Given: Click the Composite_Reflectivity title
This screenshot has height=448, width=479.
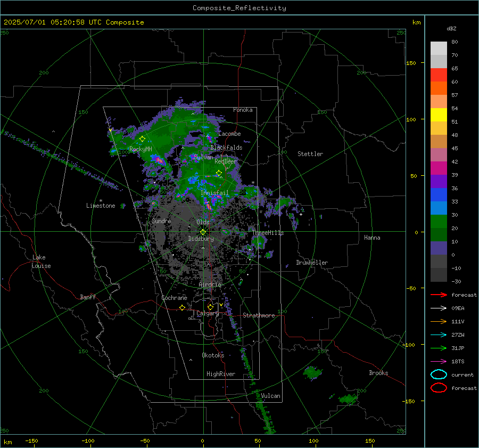Looking at the screenshot, I should click(x=239, y=8).
